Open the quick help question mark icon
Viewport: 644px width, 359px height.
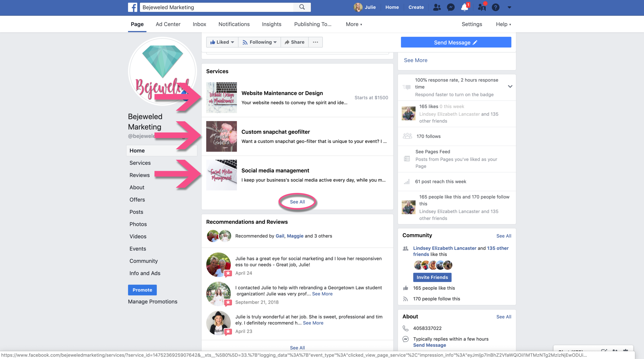point(495,7)
